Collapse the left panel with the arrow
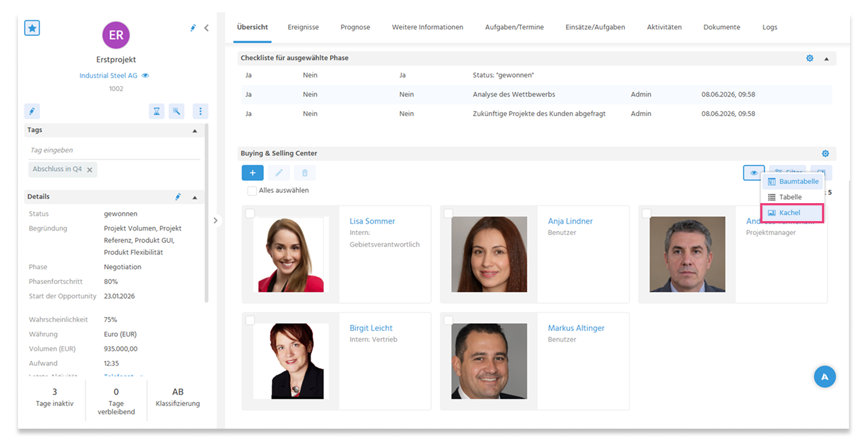 coord(207,27)
